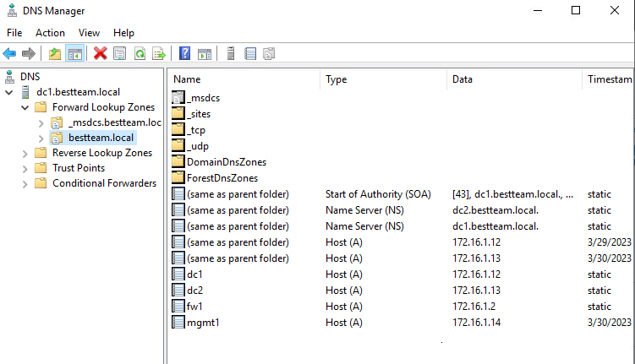Image resolution: width=635 pixels, height=364 pixels.
Task: Click the Back arrow toolbar icon
Action: coord(9,53)
